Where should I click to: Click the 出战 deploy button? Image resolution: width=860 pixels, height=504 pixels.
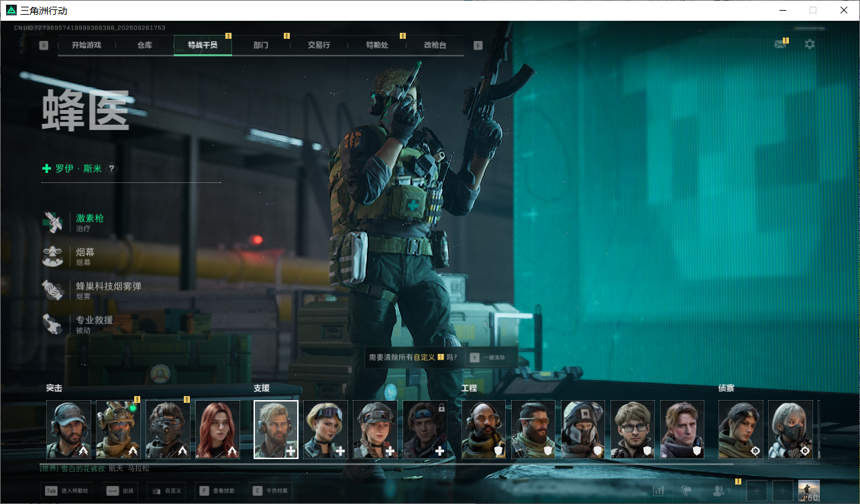pos(121,491)
